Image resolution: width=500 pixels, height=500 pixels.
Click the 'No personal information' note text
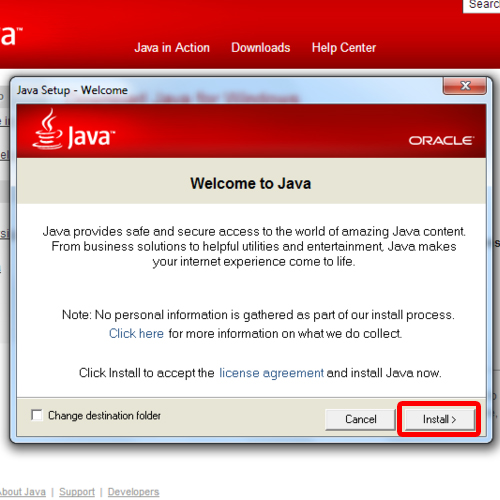click(258, 315)
